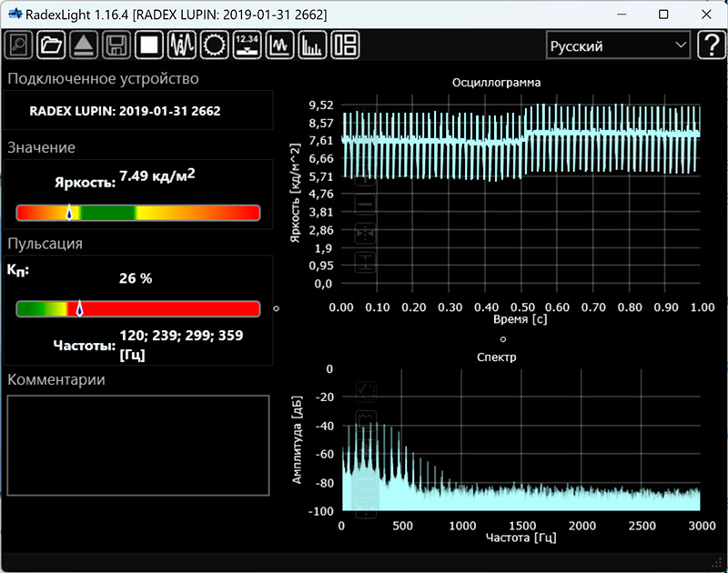
Task: Click inside the Комментарии text box
Action: click(x=138, y=445)
